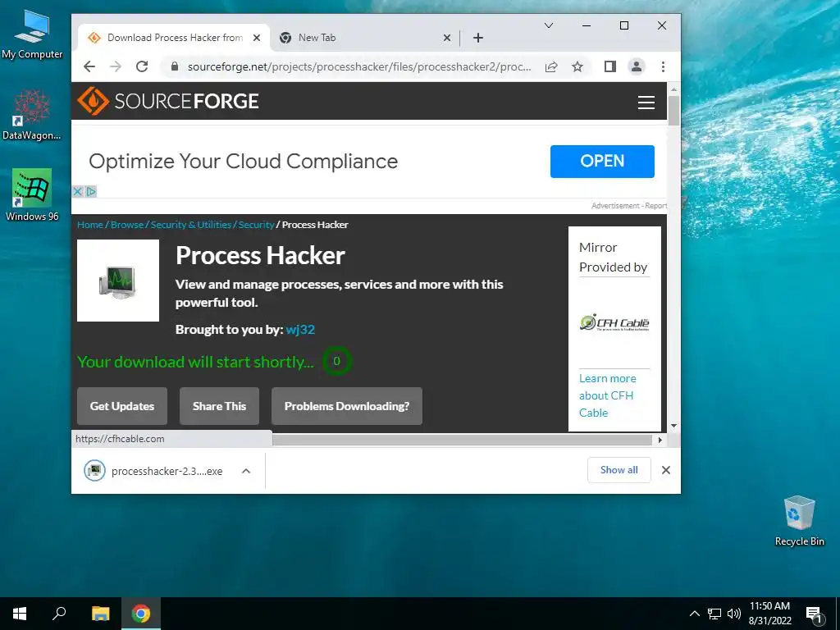Click the vertical scrollbar down arrow
This screenshot has height=630, width=840.
click(x=674, y=426)
